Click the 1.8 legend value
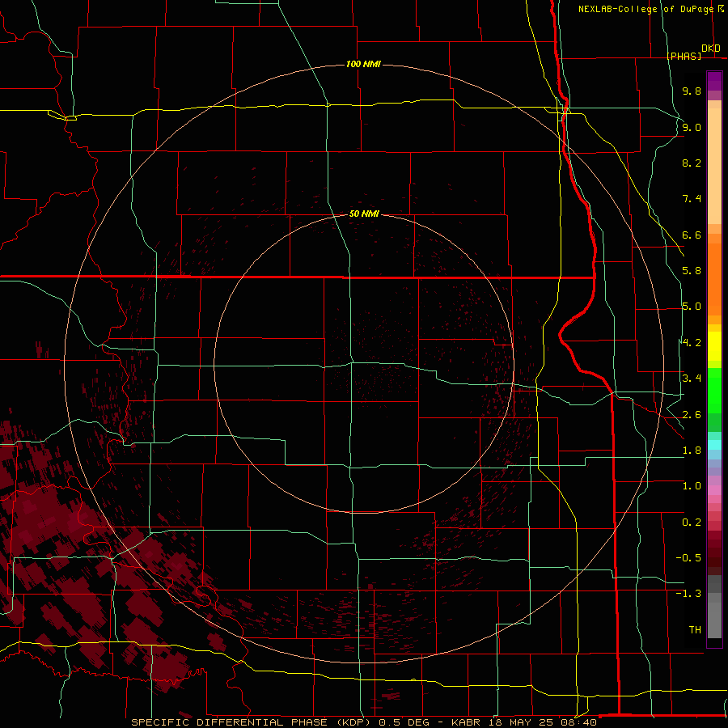 [x=692, y=451]
